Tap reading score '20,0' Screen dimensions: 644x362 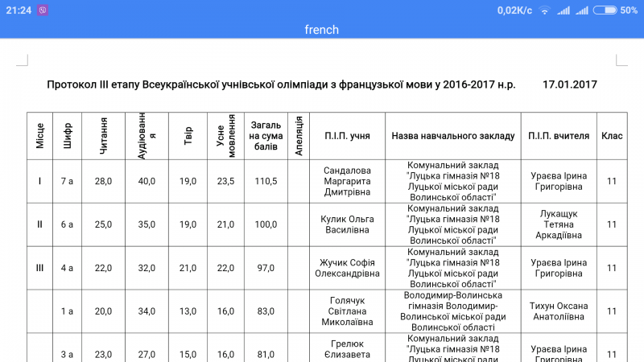tap(103, 311)
